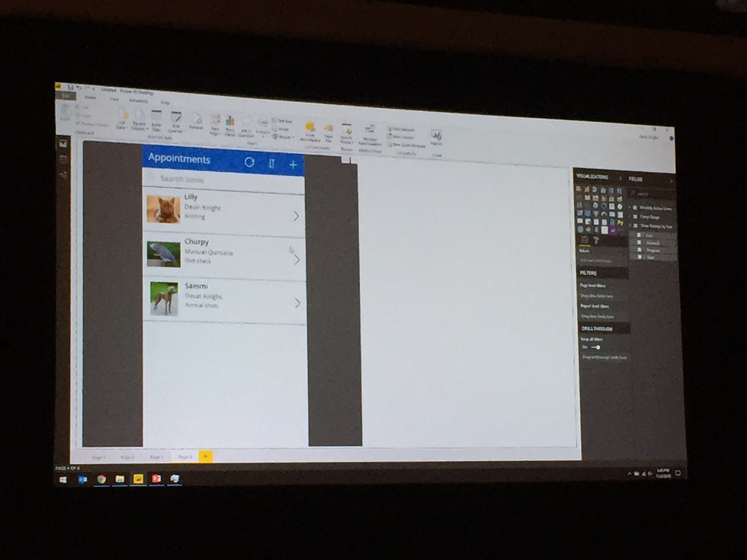Expand the Pump Gauge table

pos(630,216)
